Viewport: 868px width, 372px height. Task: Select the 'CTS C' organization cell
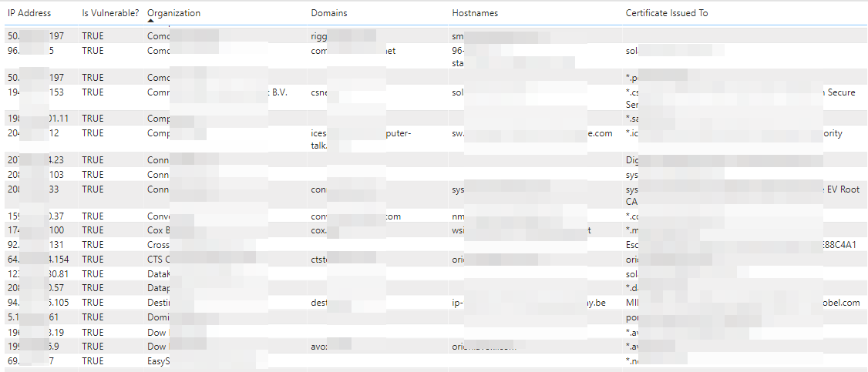[158, 259]
